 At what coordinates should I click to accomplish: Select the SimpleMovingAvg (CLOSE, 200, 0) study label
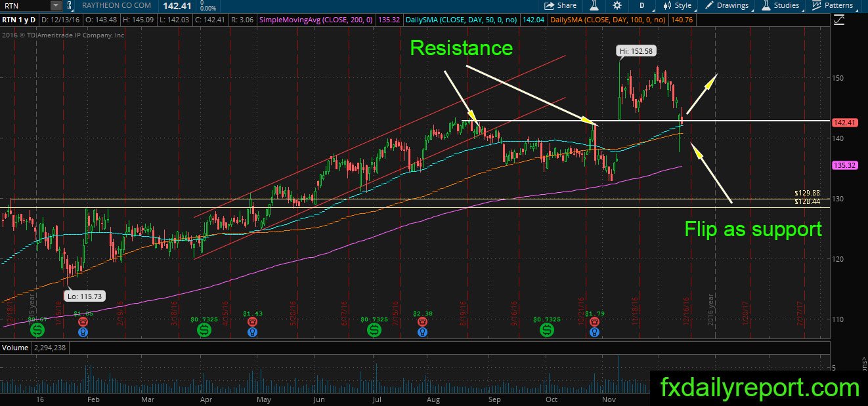[316, 20]
